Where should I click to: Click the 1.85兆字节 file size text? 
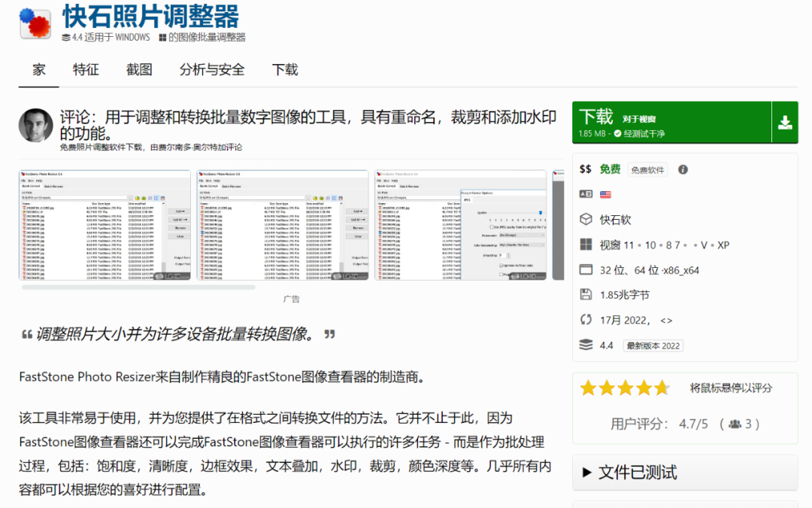pos(625,295)
